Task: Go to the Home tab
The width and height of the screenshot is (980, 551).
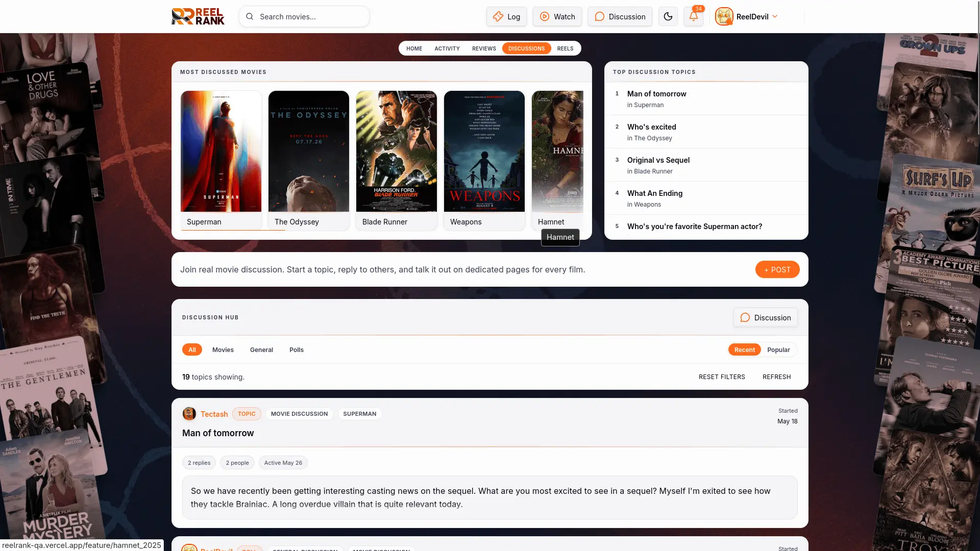Action: (414, 48)
